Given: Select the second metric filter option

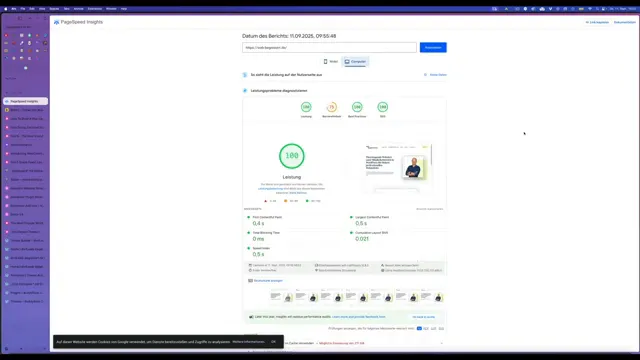Looking at the screenshot, I should pos(426,328).
